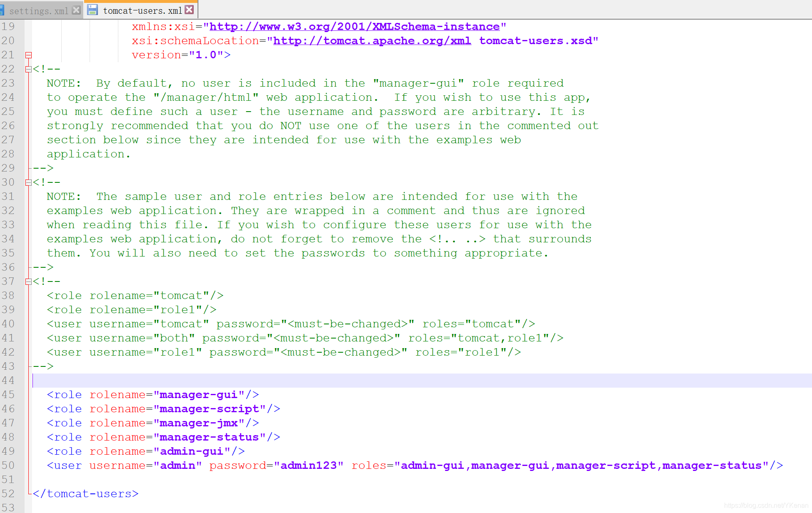Click the "NOTE: The sample user" comment line
Viewport: 812px width, 513px height.
[x=312, y=197]
